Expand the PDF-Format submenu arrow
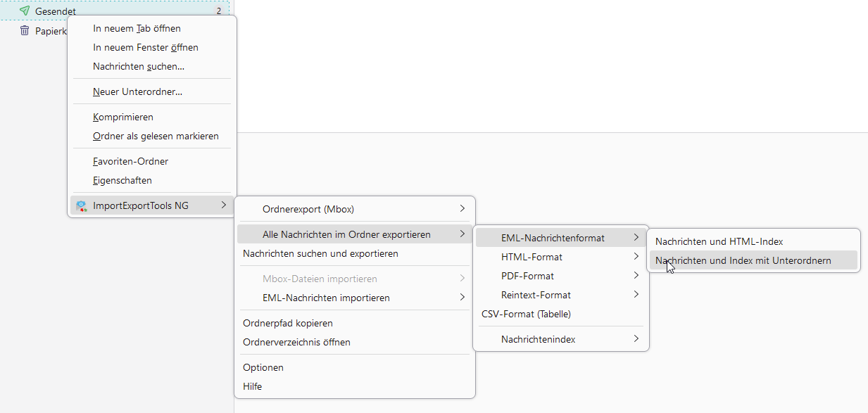The width and height of the screenshot is (868, 413). point(636,276)
